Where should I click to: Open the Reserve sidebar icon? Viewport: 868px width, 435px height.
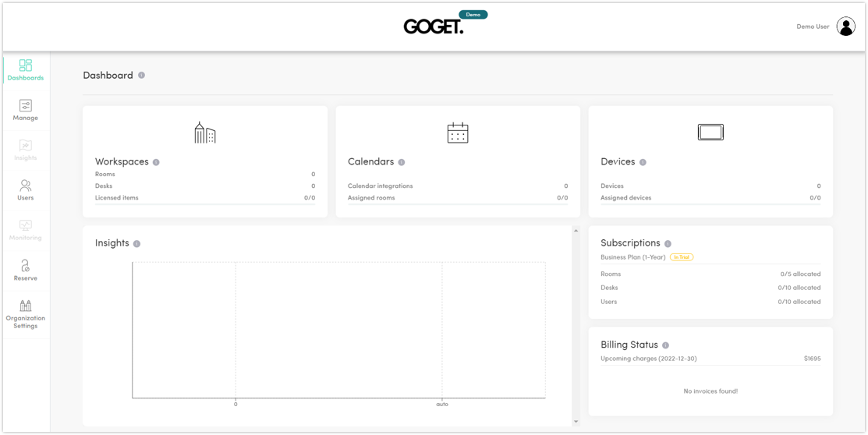point(26,265)
